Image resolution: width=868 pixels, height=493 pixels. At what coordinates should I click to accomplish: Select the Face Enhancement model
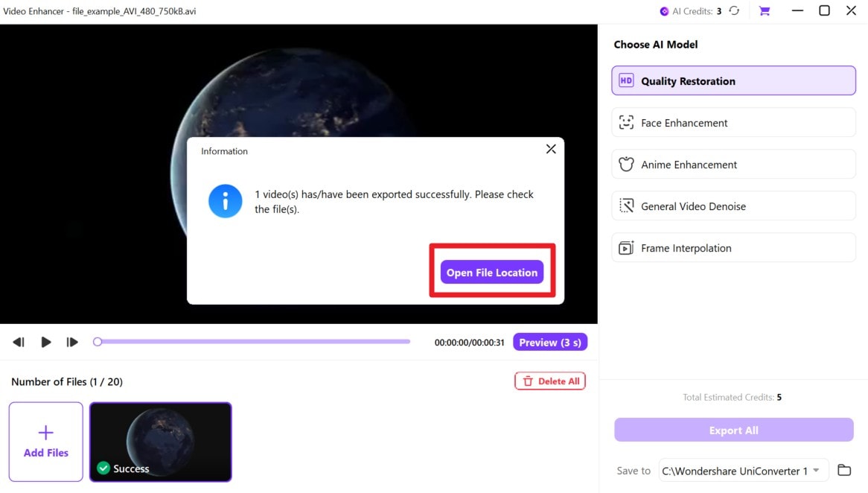(x=733, y=122)
